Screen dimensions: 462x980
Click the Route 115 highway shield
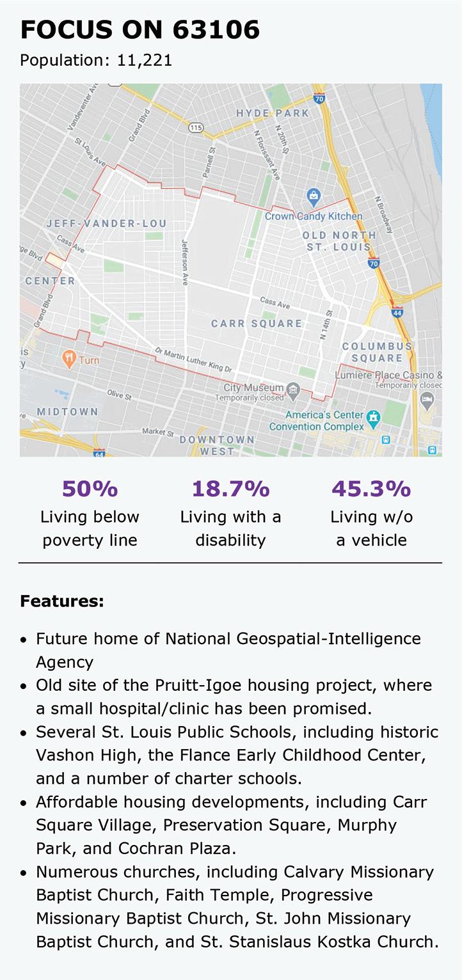point(196,129)
